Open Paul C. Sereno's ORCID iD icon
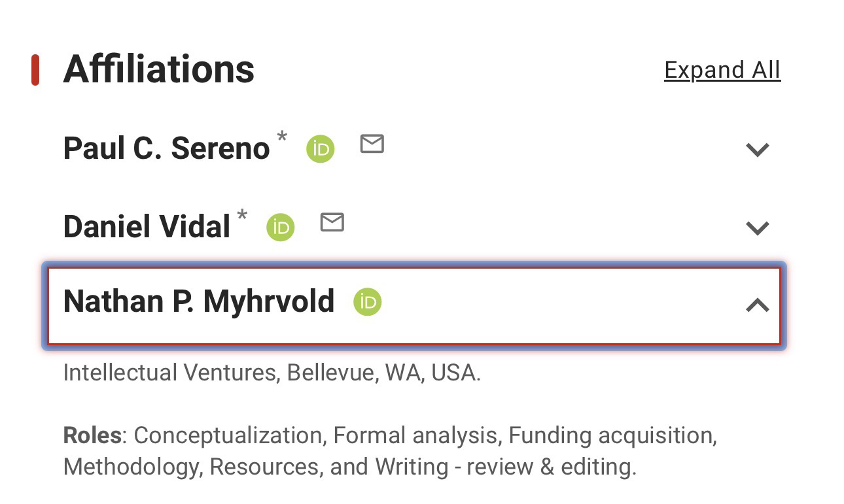This screenshot has width=844, height=504. point(321,149)
